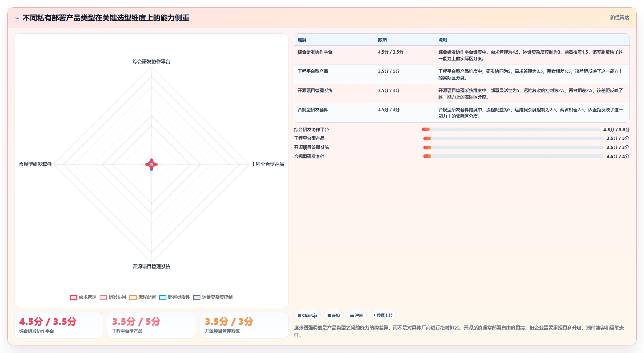This screenshot has width=644, height=353.
Task: Open the 3.5分 / 3分 data card
Action: click(244, 325)
